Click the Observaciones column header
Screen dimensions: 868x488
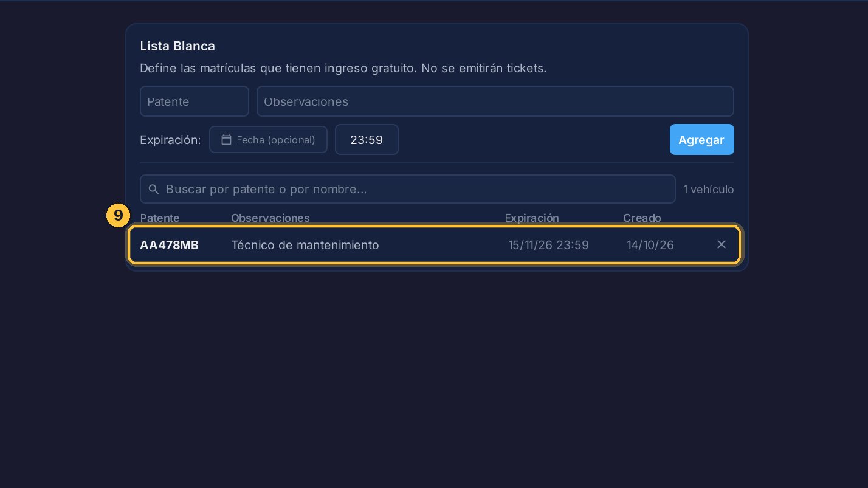click(x=270, y=218)
